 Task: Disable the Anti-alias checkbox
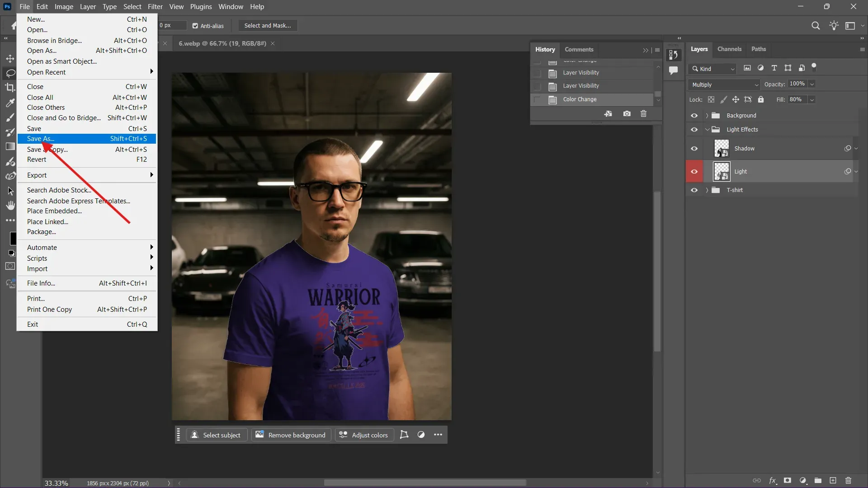pos(195,25)
